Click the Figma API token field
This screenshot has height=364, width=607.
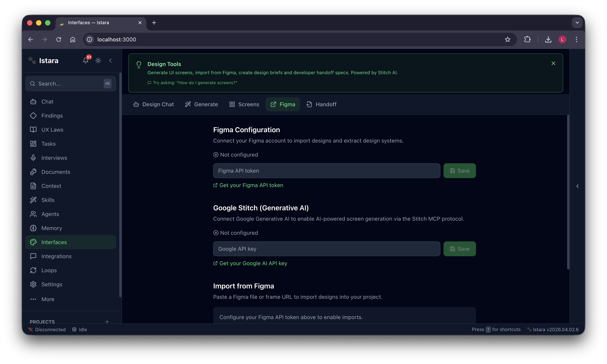326,171
